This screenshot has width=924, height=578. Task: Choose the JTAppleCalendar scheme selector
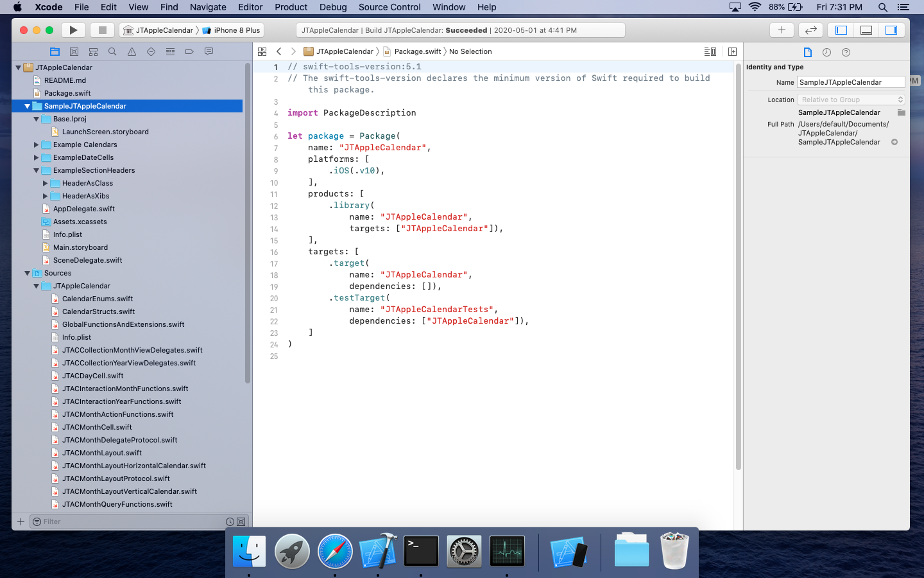point(158,30)
